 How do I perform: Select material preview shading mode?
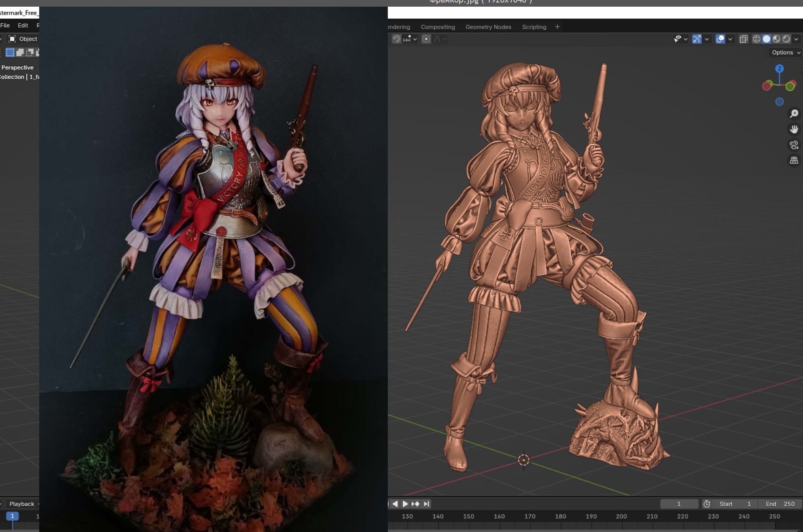[776, 39]
